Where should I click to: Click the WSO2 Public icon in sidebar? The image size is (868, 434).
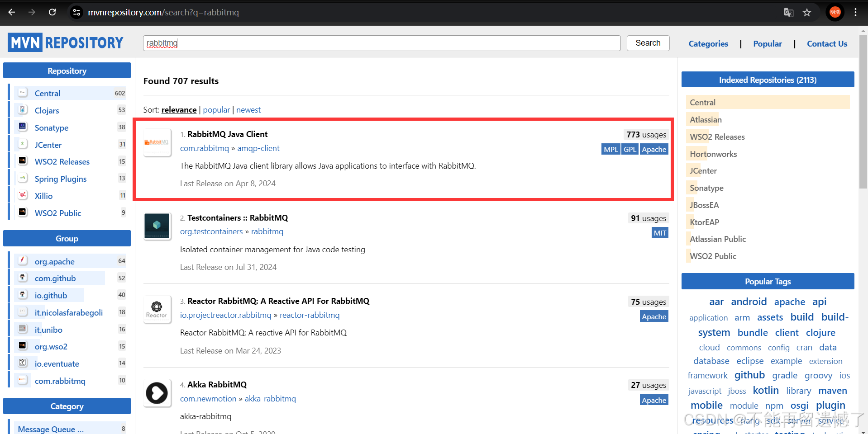(x=23, y=212)
